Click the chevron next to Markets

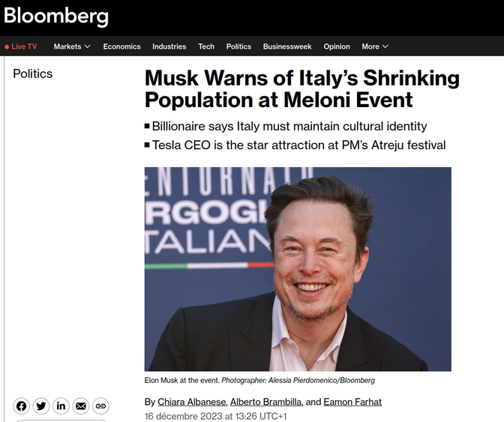tap(87, 46)
